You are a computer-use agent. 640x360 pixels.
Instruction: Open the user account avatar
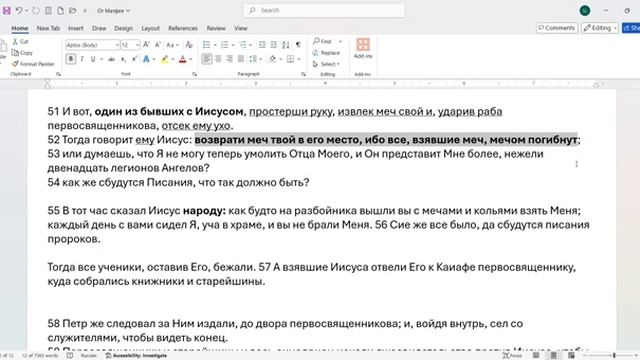click(585, 11)
